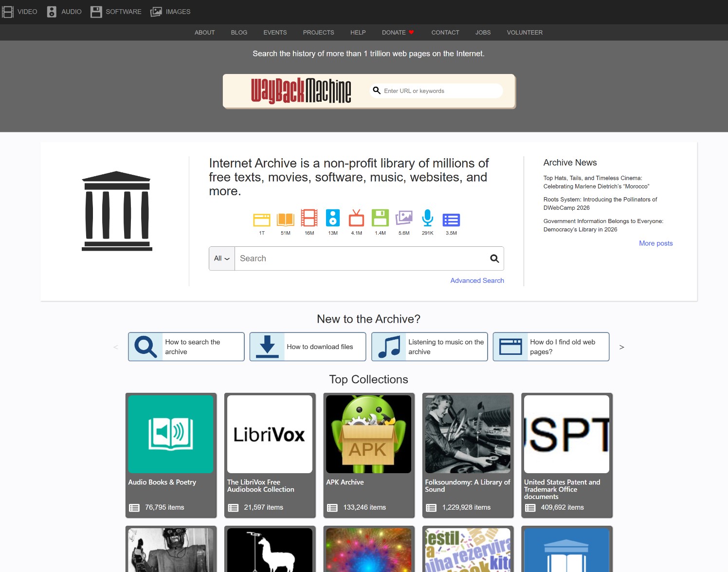Open the llama silhouette collection thumbnail

pos(270,550)
